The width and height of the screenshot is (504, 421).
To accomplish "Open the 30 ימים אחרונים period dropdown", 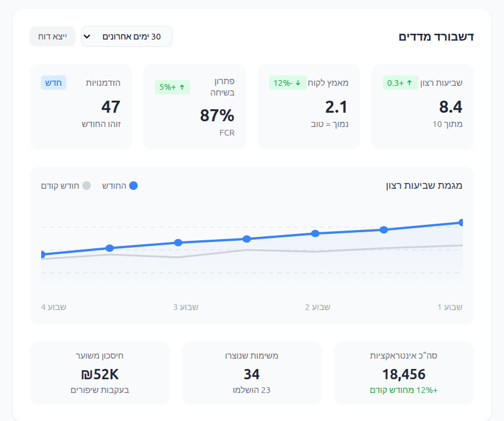I will tap(127, 37).
